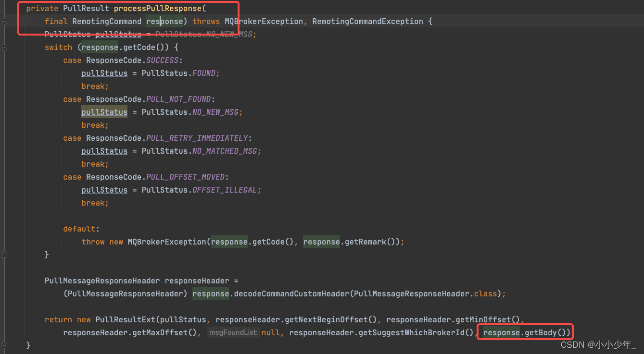Click the PullResultExt constructor name
This screenshot has height=354, width=644.
[x=126, y=320]
